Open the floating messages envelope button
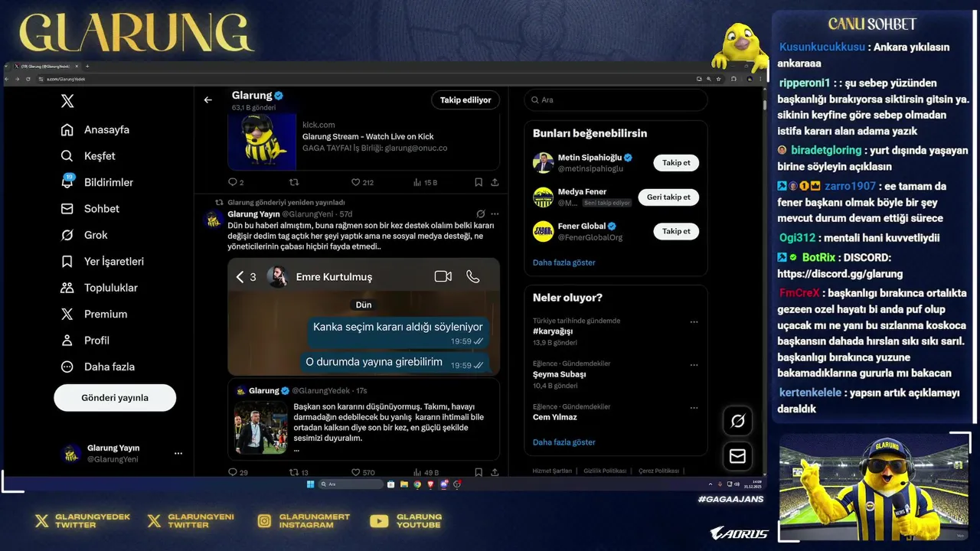 pyautogui.click(x=737, y=456)
